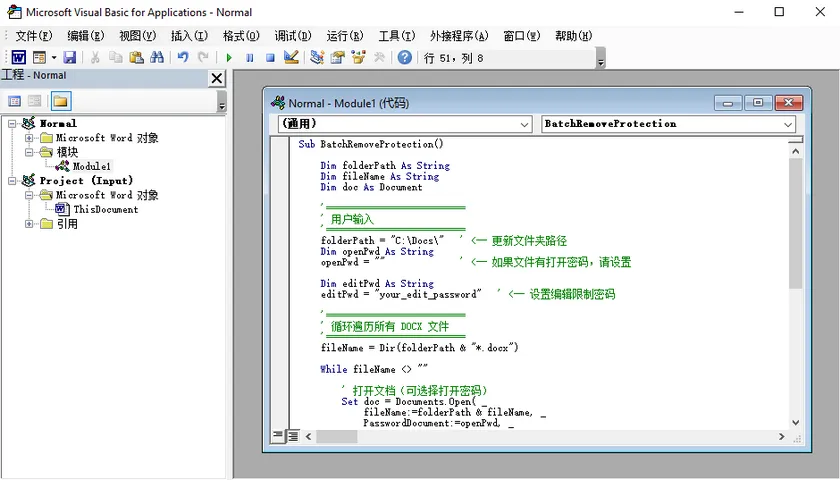The image size is (840, 480).
Task: Click the horizontal scrollbar thumb in code window
Action: pos(336,437)
